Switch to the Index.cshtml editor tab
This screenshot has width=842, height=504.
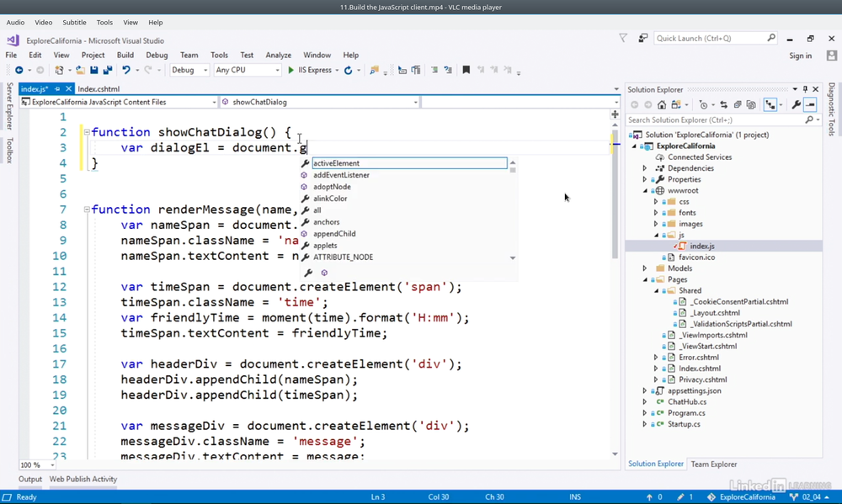[99, 89]
